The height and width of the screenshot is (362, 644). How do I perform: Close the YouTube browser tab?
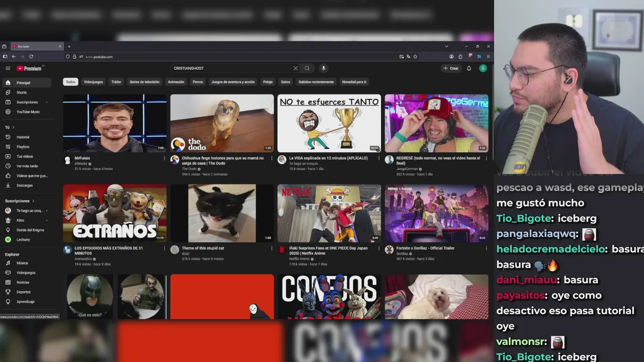60,46
